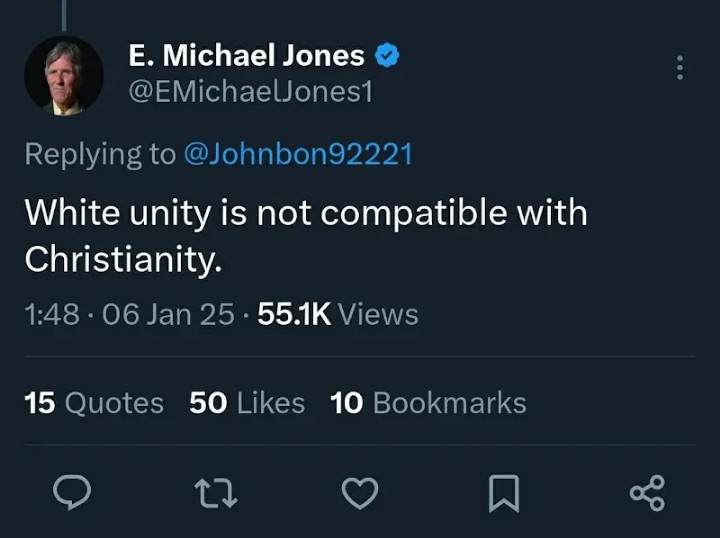
Task: Like the tweet with the heart icon
Action: [360, 492]
